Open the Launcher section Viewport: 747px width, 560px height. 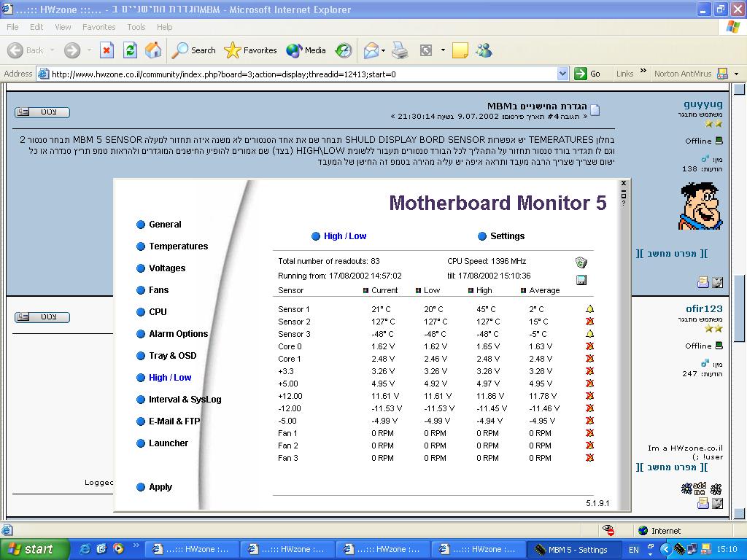162,443
